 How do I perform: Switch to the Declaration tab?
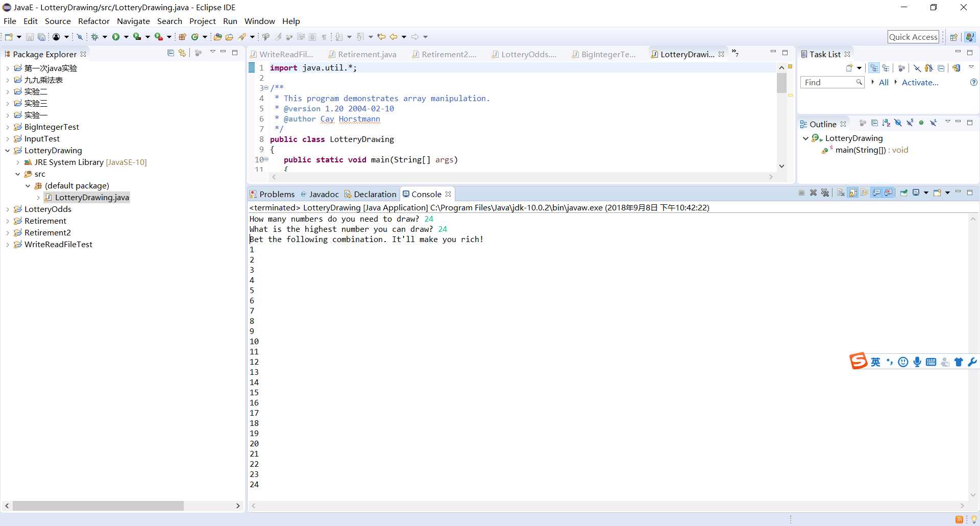[x=371, y=194]
